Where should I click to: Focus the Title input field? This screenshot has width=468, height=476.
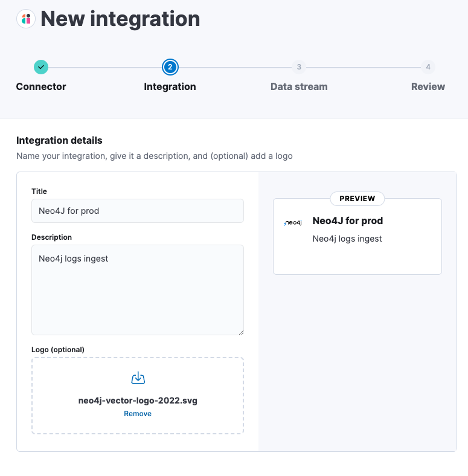coord(138,211)
